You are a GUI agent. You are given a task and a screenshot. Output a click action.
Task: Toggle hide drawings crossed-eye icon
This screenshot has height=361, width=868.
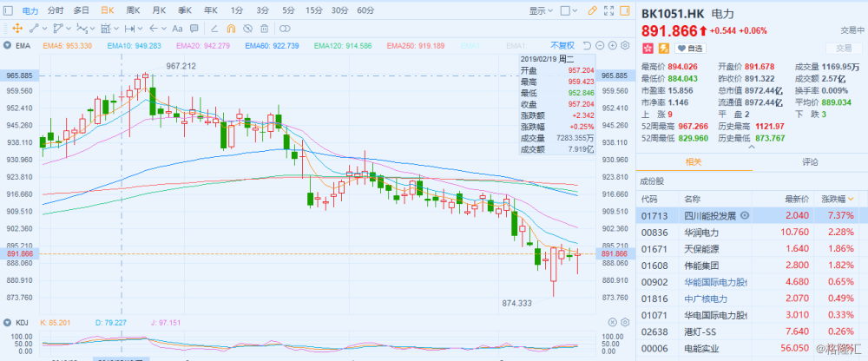click(x=248, y=29)
